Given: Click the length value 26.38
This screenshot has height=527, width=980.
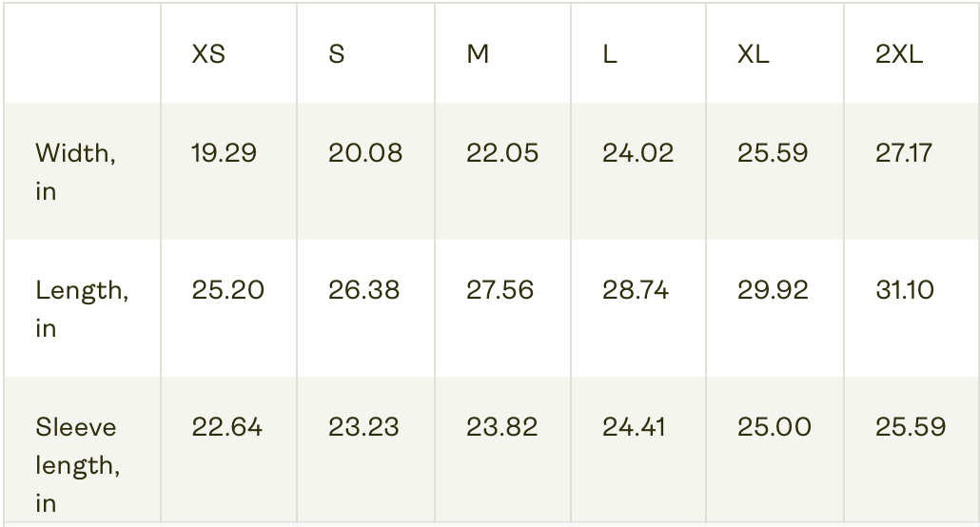Looking at the screenshot, I should tap(363, 290).
